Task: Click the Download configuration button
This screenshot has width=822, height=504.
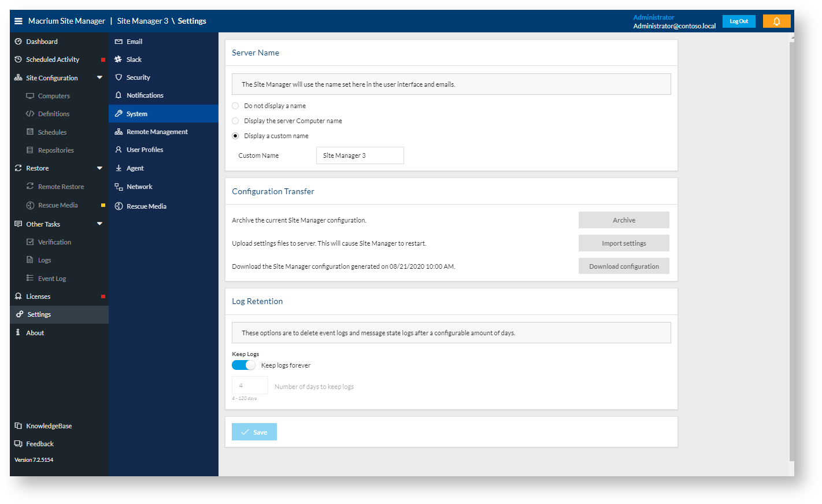Action: tap(624, 266)
